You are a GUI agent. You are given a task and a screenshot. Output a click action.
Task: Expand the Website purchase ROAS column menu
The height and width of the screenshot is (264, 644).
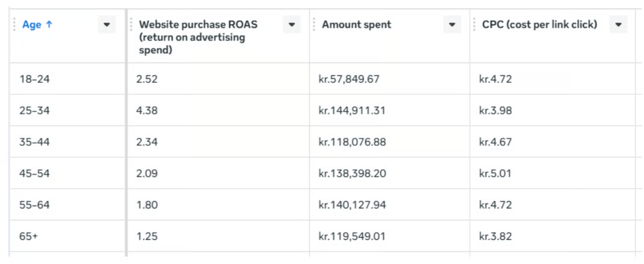(291, 25)
